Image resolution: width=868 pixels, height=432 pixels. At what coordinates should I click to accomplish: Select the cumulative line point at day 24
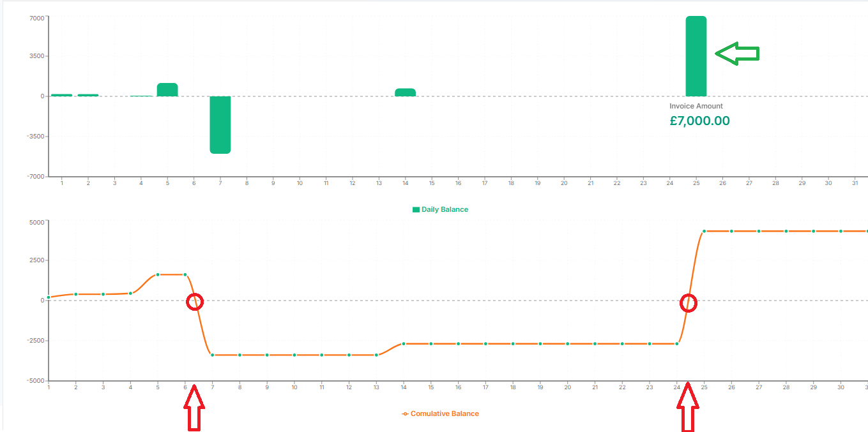point(677,343)
